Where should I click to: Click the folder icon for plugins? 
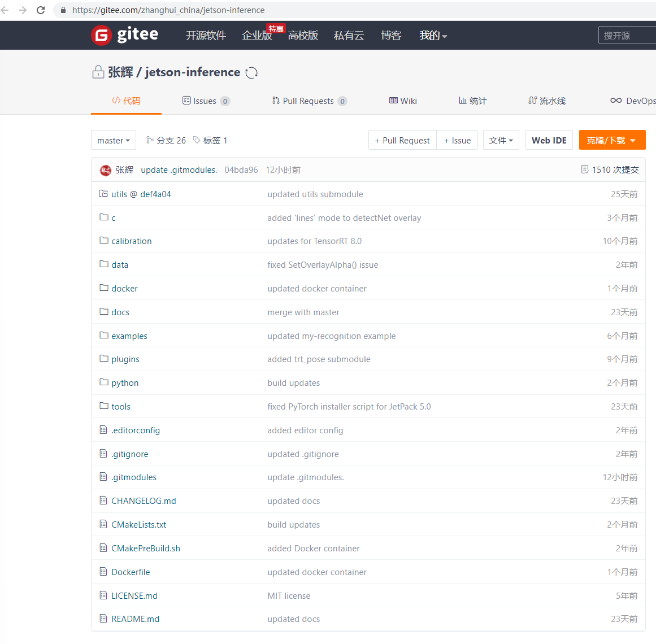pos(104,358)
